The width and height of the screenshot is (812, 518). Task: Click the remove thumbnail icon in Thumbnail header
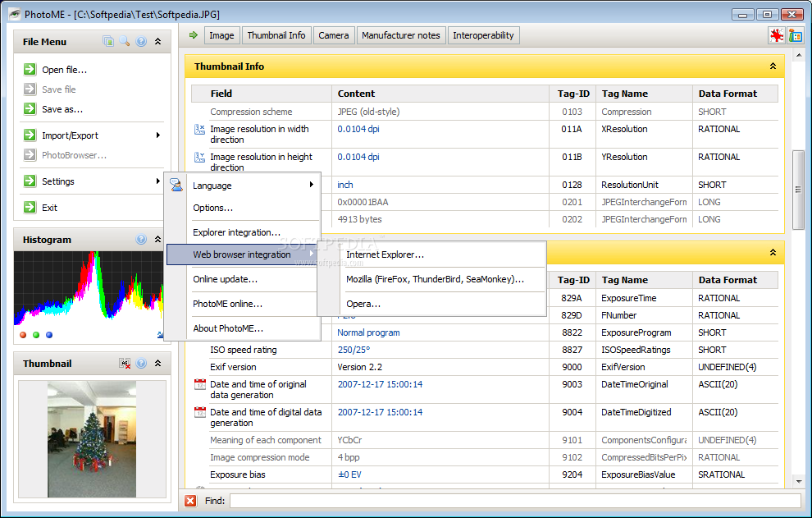pos(125,363)
